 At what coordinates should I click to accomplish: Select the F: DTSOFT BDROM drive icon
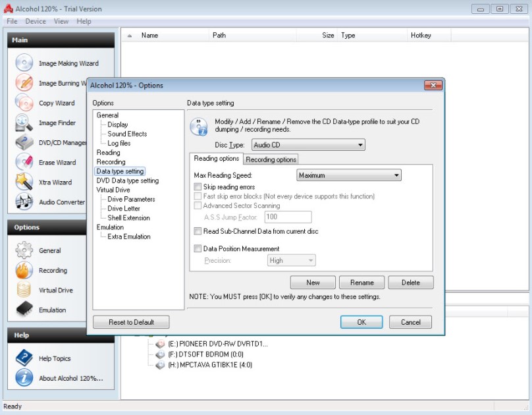(160, 354)
